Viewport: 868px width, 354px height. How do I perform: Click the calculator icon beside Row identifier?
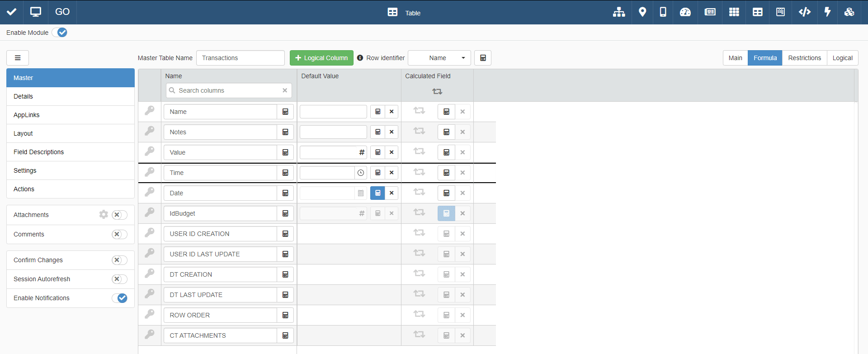pyautogui.click(x=483, y=58)
